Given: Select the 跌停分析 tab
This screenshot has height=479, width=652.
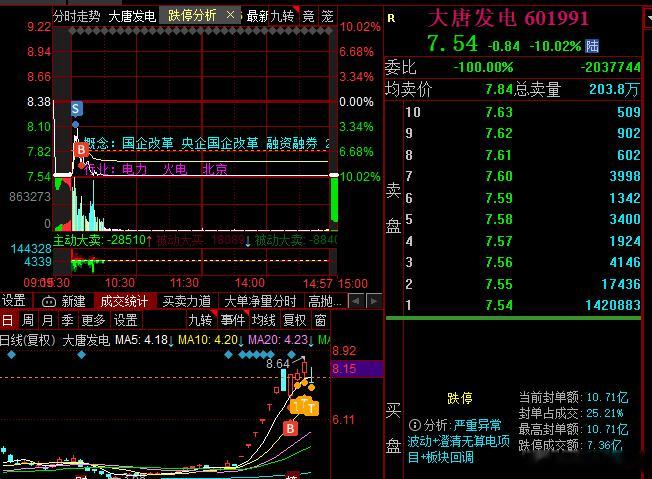Looking at the screenshot, I should (192, 15).
